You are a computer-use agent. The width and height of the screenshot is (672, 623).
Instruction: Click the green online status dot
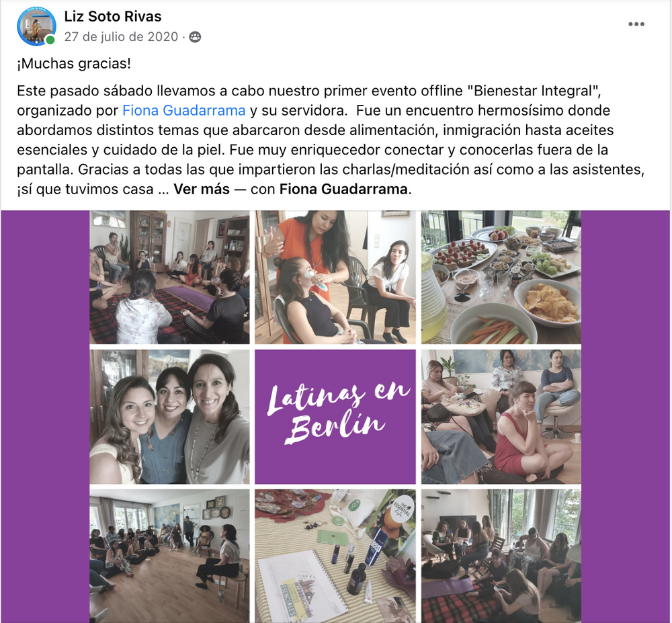[50, 40]
